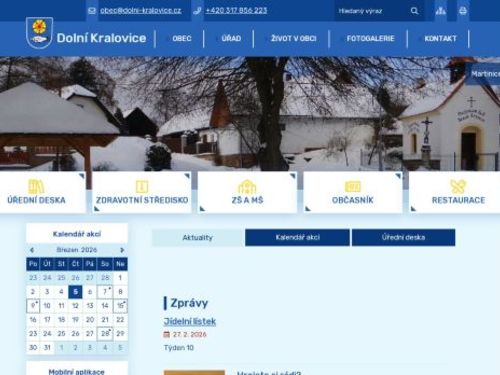Open the ŽIVOT V OBCI menu
The image size is (500, 375).
[294, 39]
